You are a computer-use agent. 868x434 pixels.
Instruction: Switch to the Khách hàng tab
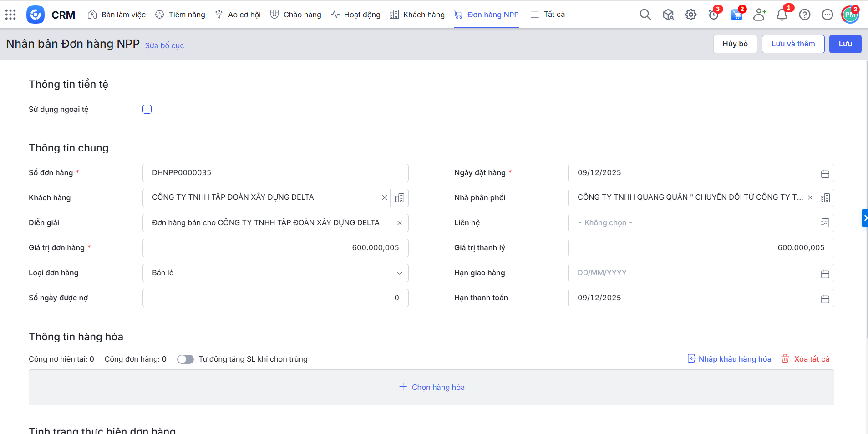[x=417, y=15]
